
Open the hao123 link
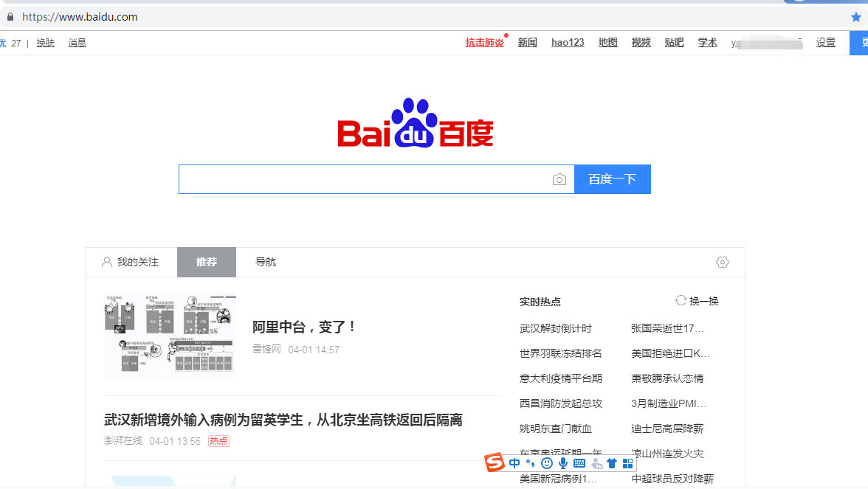coord(568,43)
